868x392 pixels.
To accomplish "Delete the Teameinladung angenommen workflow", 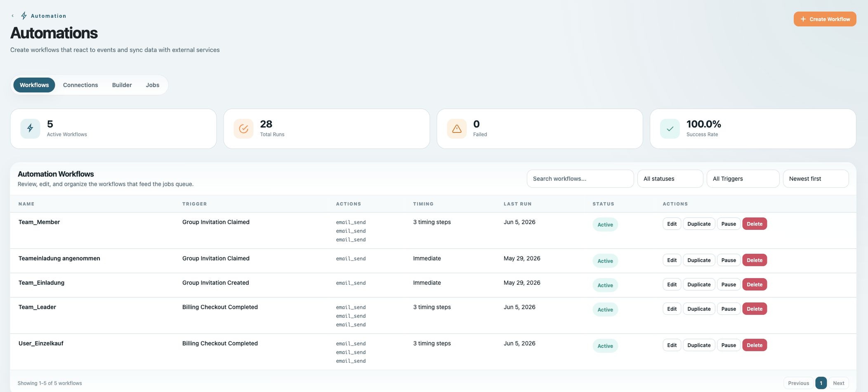I will click(x=754, y=260).
